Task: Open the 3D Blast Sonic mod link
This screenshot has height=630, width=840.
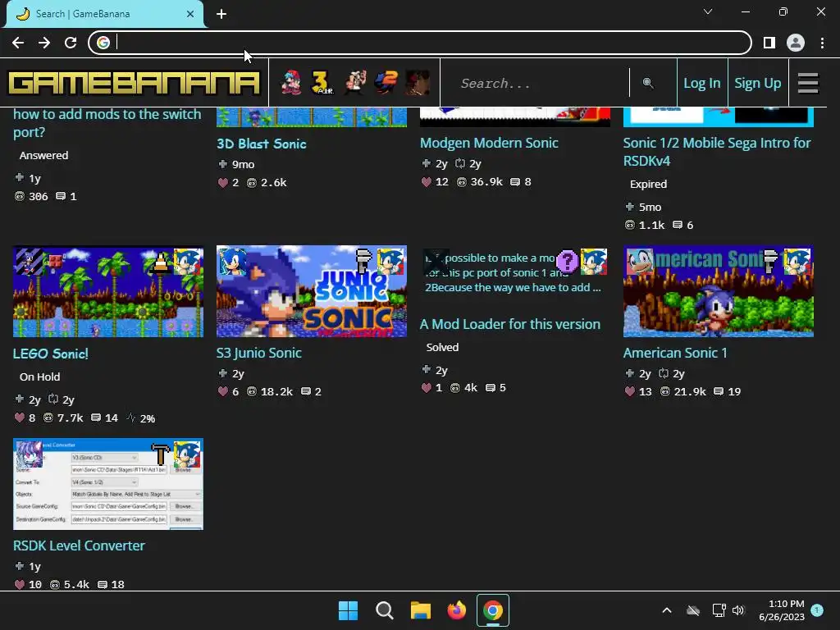Action: click(262, 144)
